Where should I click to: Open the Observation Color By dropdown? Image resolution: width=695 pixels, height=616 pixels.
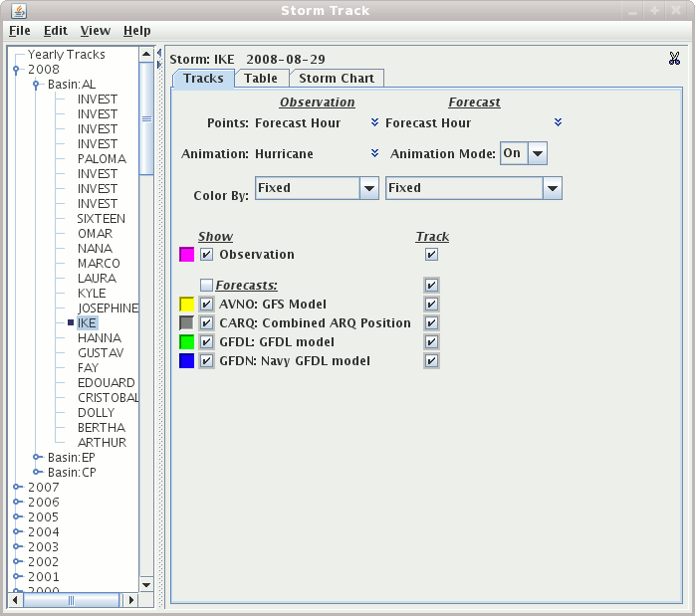pos(368,188)
